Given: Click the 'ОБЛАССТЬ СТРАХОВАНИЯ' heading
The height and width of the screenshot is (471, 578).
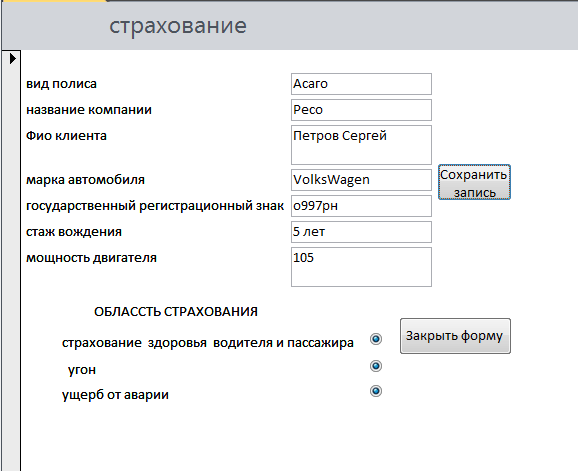Looking at the screenshot, I should click(176, 312).
